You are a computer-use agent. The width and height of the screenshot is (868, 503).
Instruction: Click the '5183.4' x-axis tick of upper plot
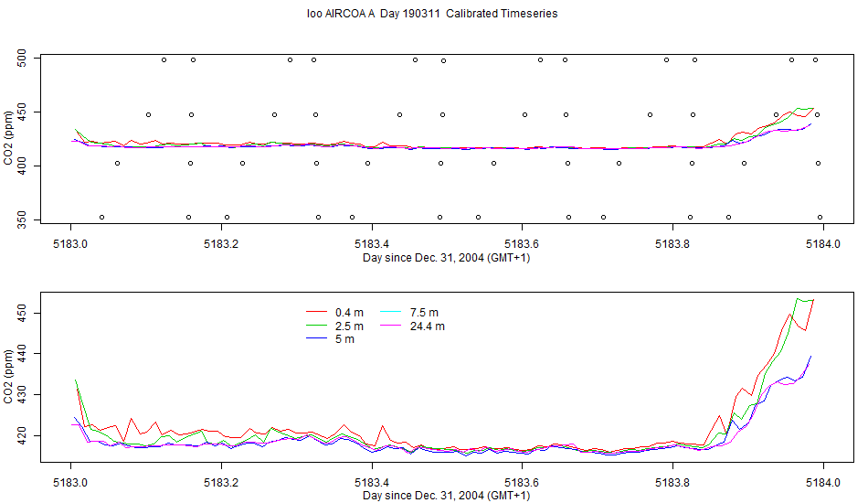(372, 244)
